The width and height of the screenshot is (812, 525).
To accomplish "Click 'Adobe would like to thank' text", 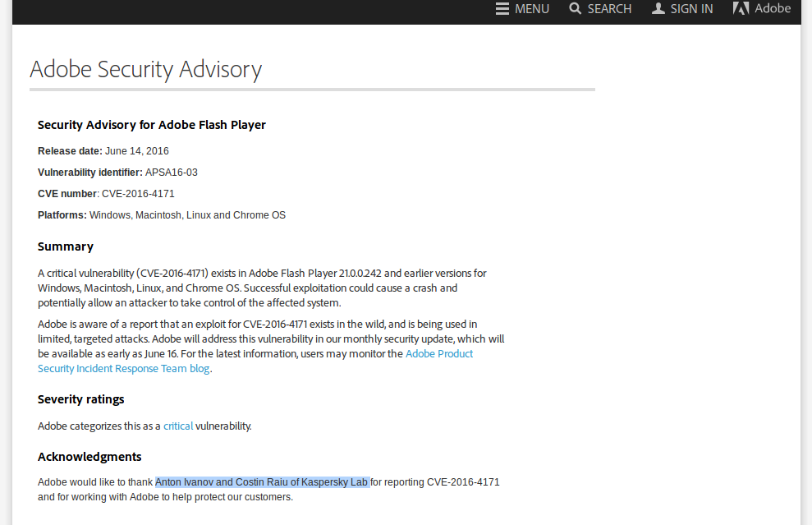I will pyautogui.click(x=95, y=482).
